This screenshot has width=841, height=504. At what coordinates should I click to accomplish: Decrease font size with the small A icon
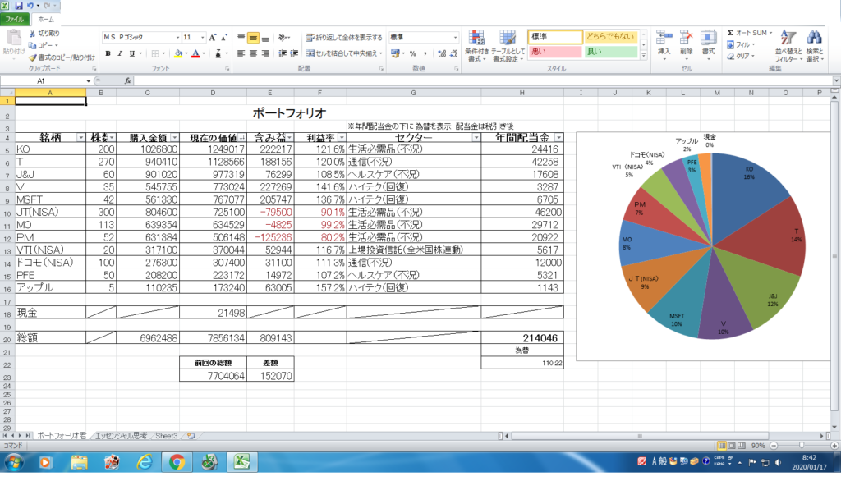tap(223, 38)
